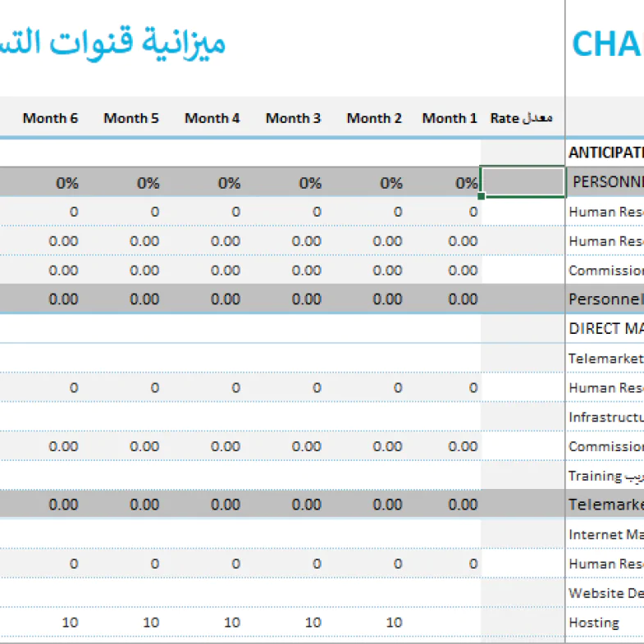Click the ANTICIPATE heading cell
This screenshot has height=644, width=644.
coord(605,153)
